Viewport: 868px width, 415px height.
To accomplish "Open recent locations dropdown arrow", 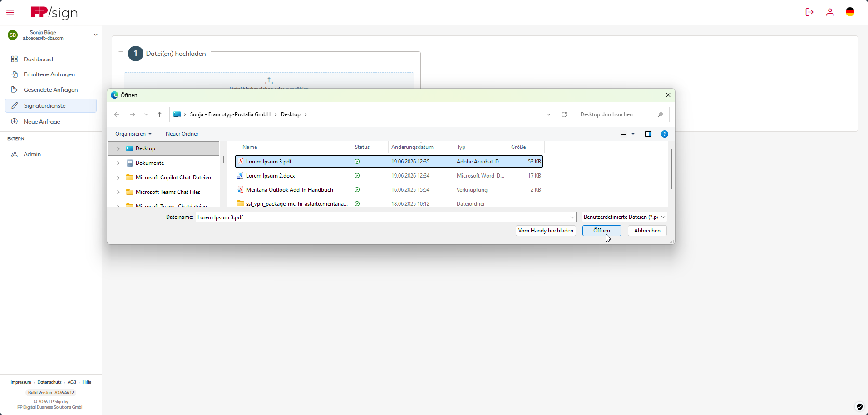I will (x=146, y=114).
